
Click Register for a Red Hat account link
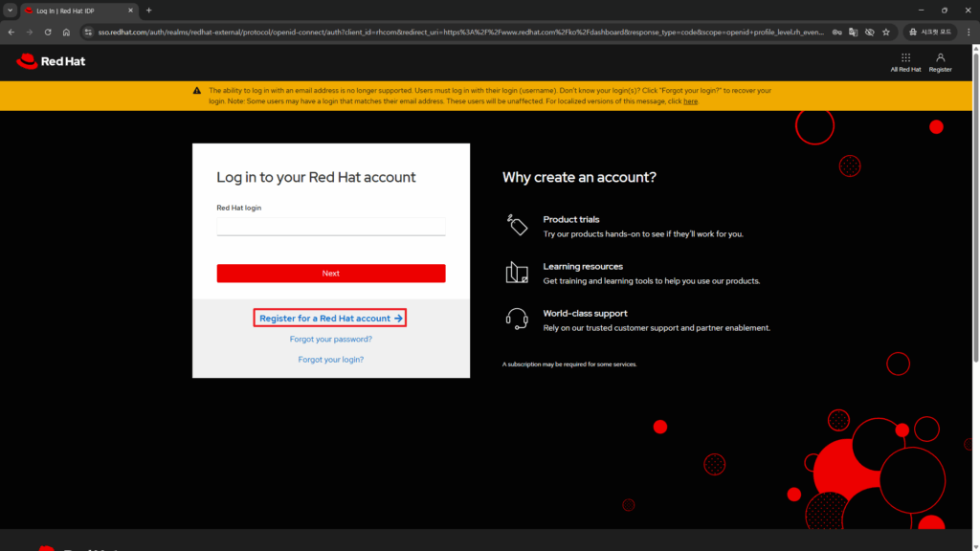coord(330,319)
